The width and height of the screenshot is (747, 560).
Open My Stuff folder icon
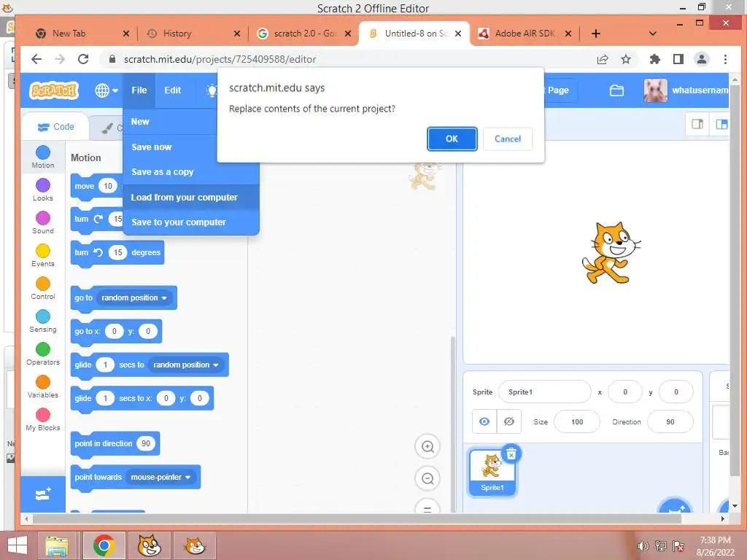point(616,90)
